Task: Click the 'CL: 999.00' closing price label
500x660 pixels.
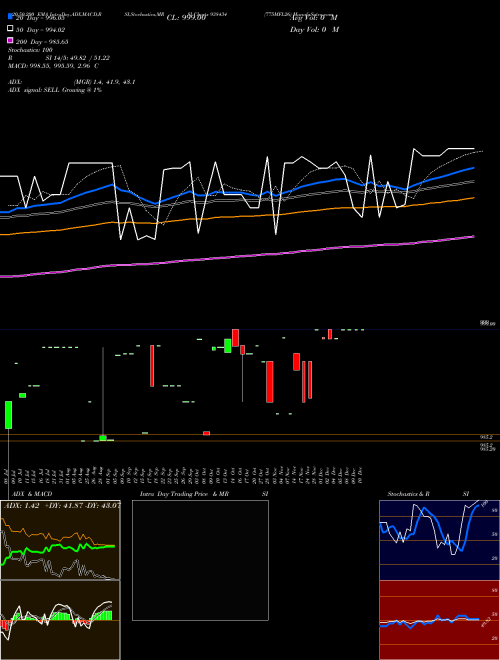Action: (x=186, y=18)
